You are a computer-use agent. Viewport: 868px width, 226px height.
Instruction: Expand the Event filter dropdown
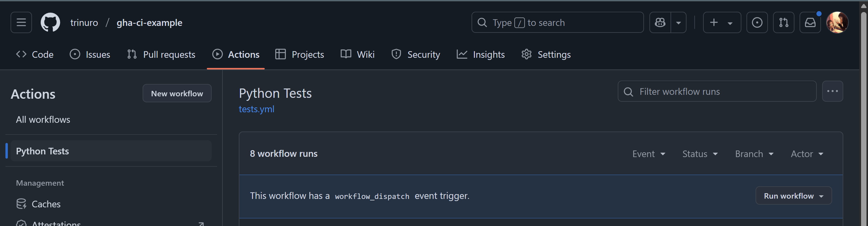point(649,154)
